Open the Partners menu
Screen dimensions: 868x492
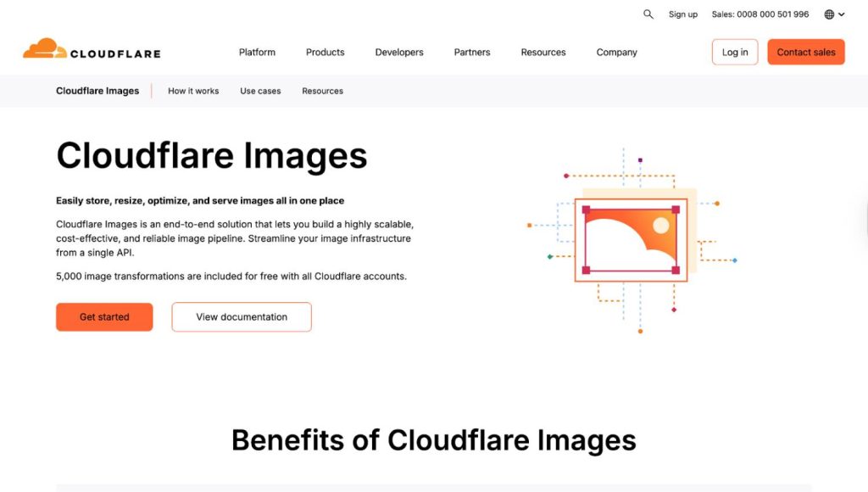(x=471, y=52)
